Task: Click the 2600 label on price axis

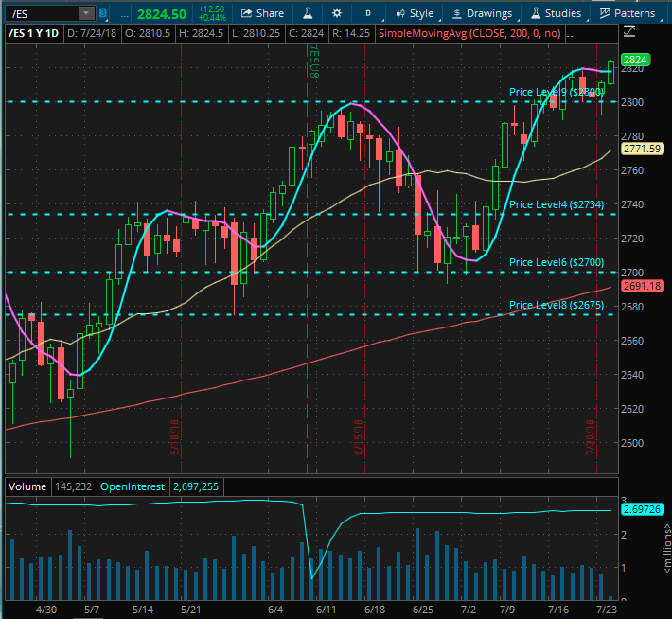Action: tap(632, 443)
